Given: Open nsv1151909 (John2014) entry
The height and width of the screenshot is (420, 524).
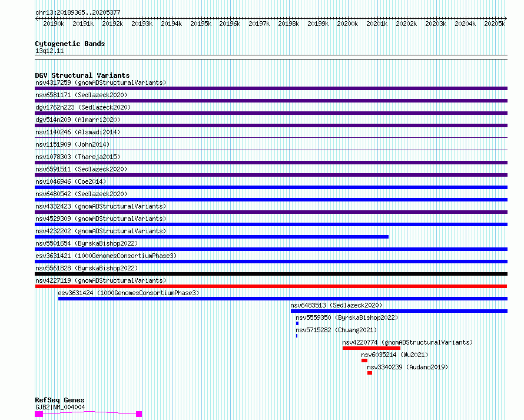Looking at the screenshot, I should pyautogui.click(x=72, y=144).
